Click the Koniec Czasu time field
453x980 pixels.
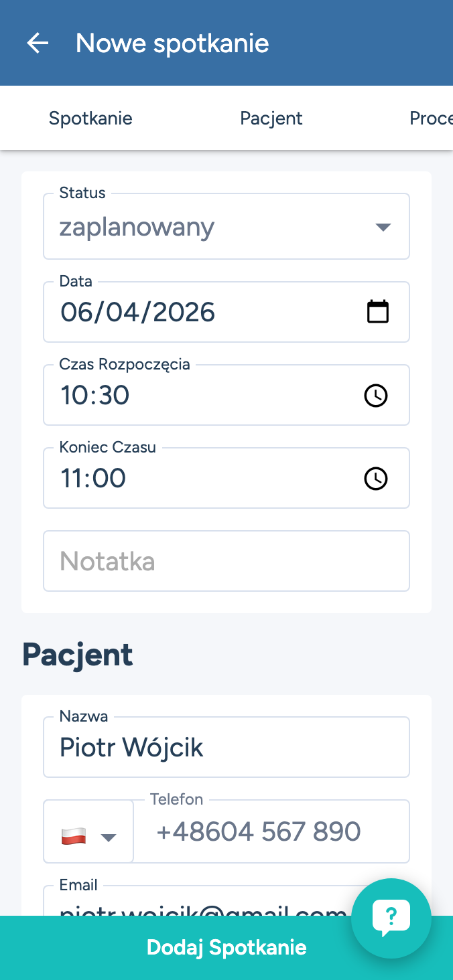click(201, 479)
